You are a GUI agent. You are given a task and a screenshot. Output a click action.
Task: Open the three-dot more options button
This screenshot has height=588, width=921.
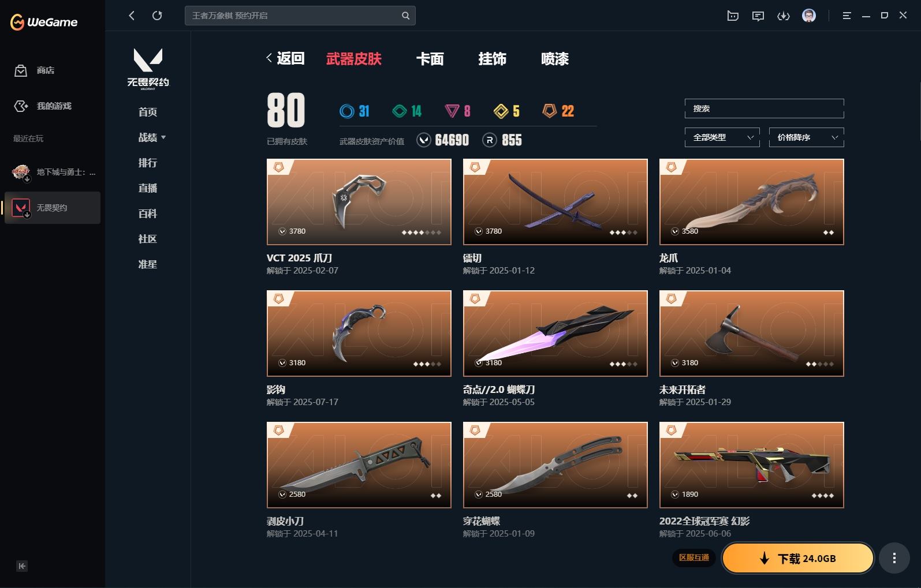pos(894,558)
